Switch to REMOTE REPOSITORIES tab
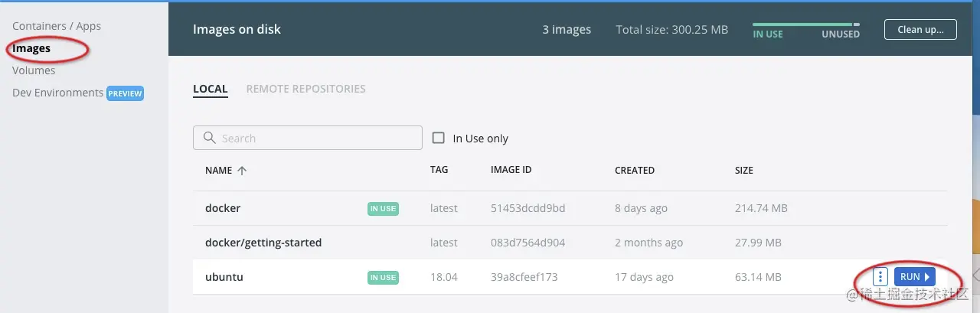 point(306,89)
